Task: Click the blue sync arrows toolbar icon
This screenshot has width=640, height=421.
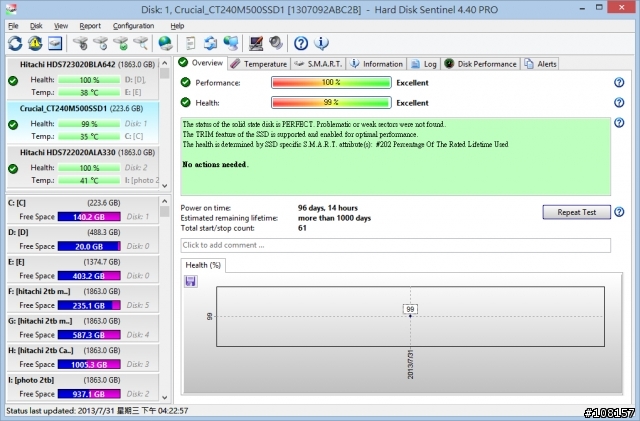Action: point(211,43)
